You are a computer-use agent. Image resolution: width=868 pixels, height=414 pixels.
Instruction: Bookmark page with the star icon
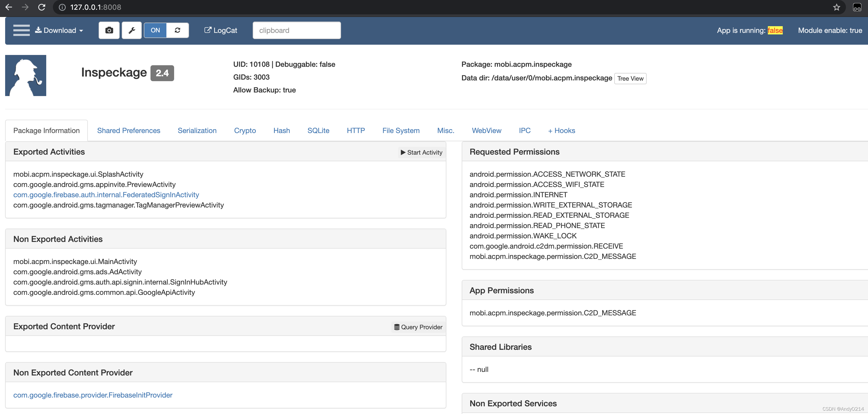click(x=836, y=7)
